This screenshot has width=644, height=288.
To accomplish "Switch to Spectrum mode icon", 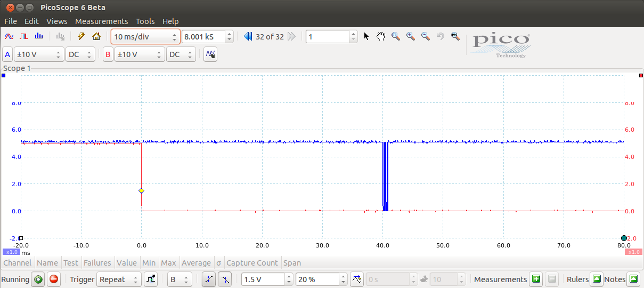I will (38, 37).
